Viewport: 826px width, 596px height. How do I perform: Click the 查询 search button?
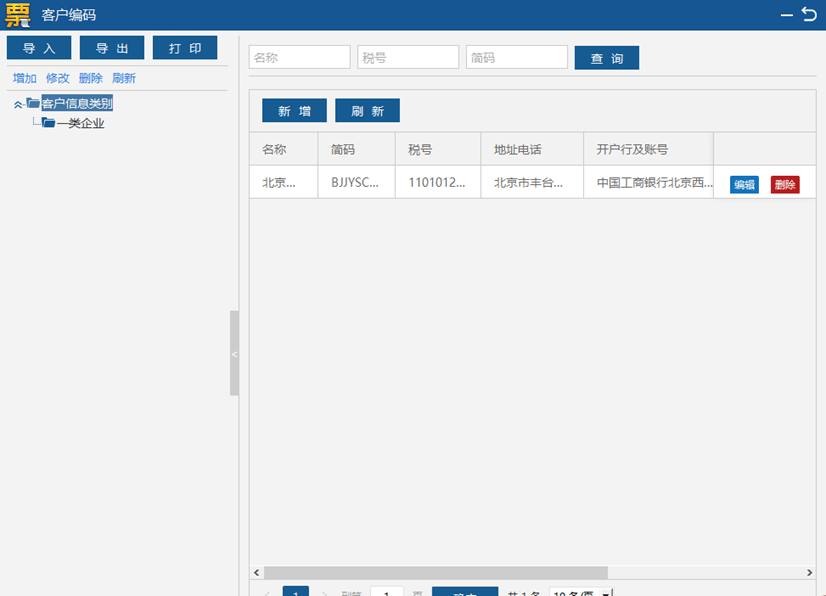pyautogui.click(x=606, y=57)
